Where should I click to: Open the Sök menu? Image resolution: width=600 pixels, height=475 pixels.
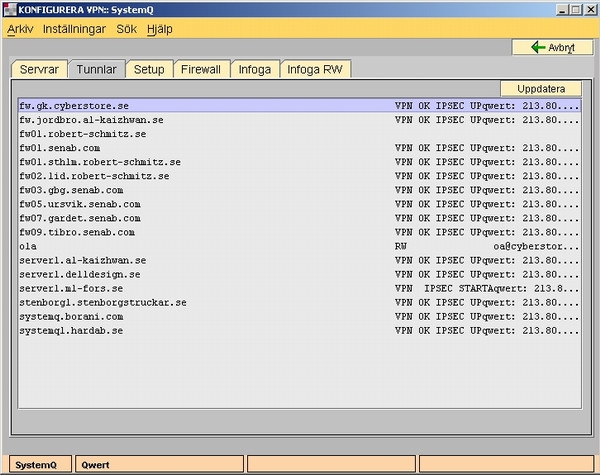point(126,29)
